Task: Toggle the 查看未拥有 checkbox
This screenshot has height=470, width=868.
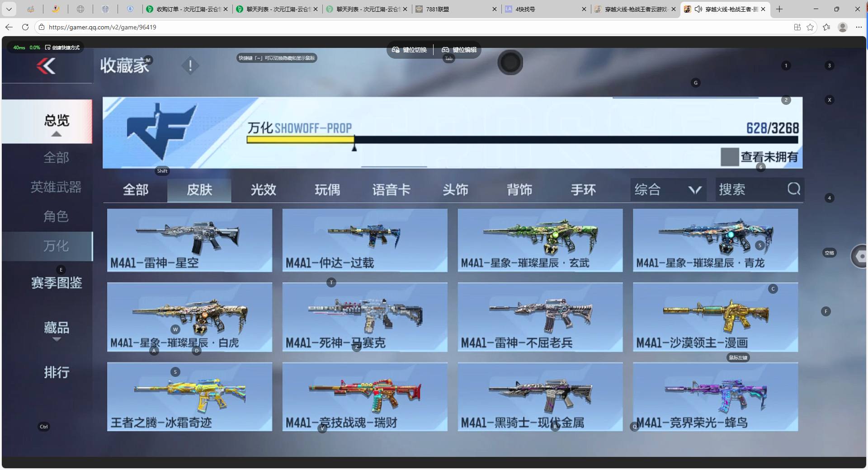Action: pyautogui.click(x=729, y=157)
